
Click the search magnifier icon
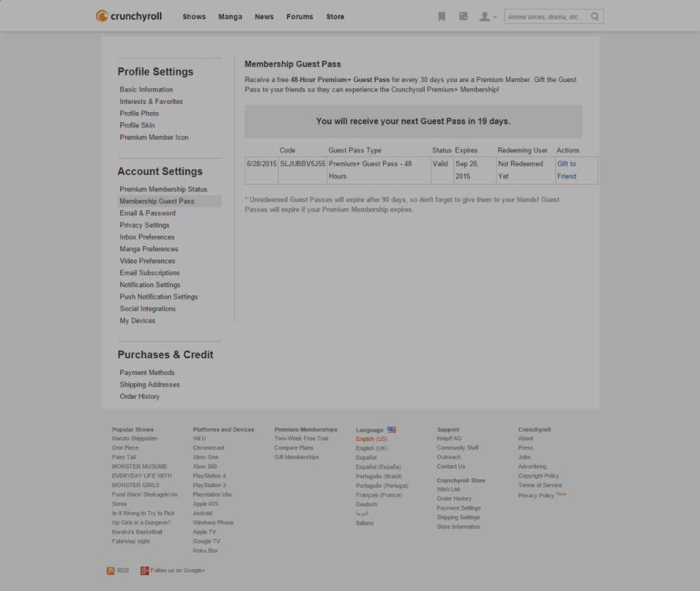(595, 16)
